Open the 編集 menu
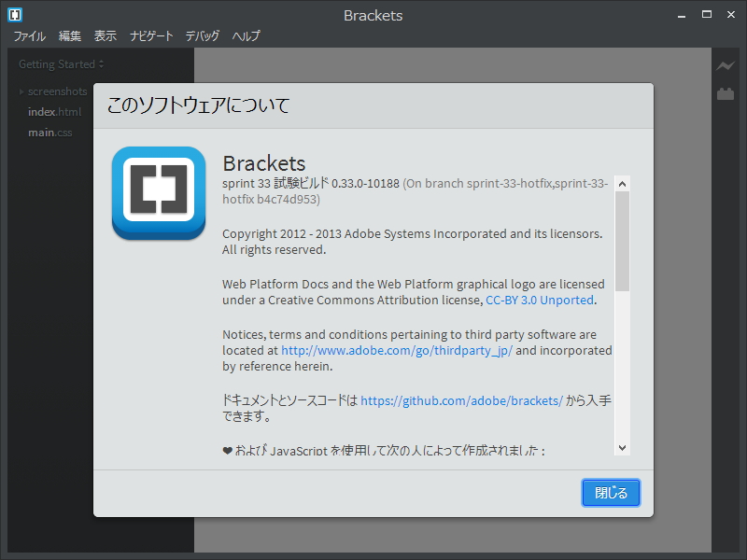 coord(69,35)
